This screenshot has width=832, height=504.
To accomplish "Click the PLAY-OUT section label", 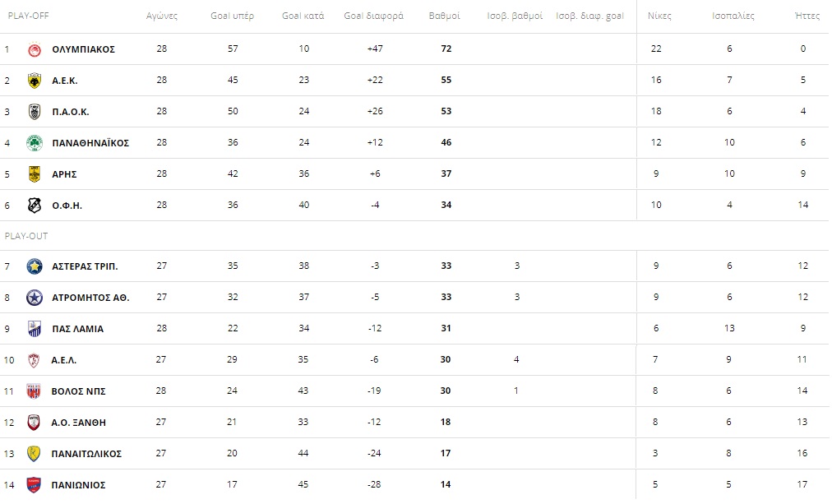I will pyautogui.click(x=26, y=236).
